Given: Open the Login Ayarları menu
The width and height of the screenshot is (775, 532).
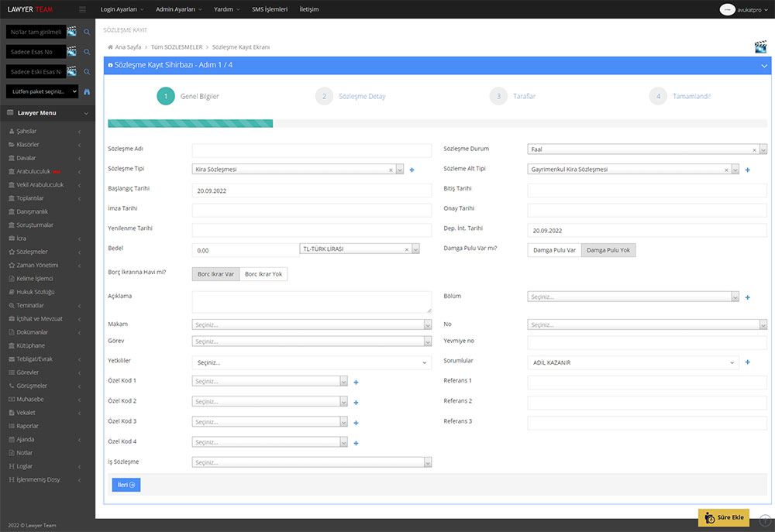Looking at the screenshot, I should 122,9.
